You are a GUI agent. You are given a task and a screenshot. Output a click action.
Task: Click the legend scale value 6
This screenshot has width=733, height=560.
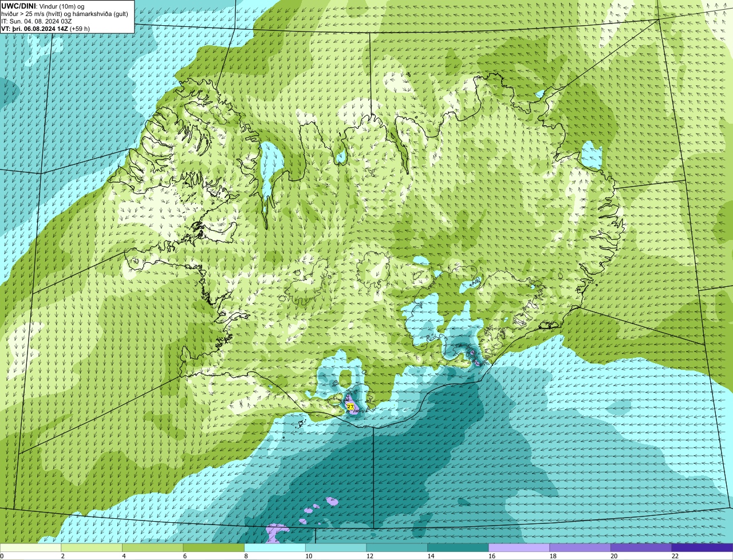[184, 556]
